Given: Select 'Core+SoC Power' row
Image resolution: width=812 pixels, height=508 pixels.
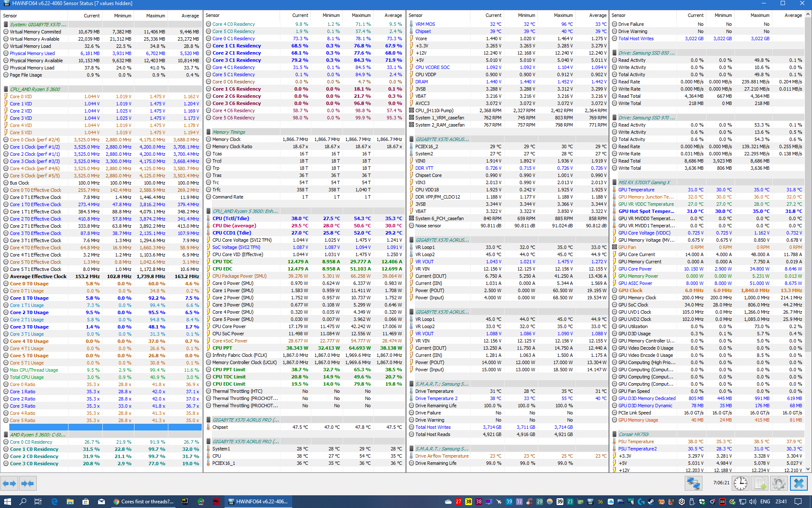Looking at the screenshot, I should (304, 341).
